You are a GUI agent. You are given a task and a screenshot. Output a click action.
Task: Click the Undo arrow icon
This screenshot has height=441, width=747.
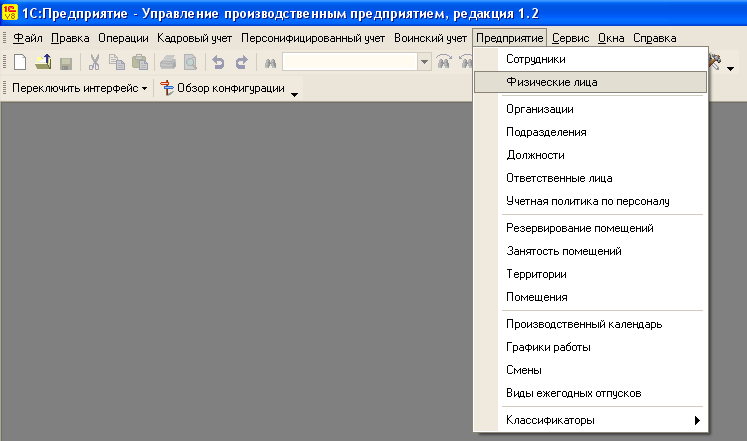[218, 62]
